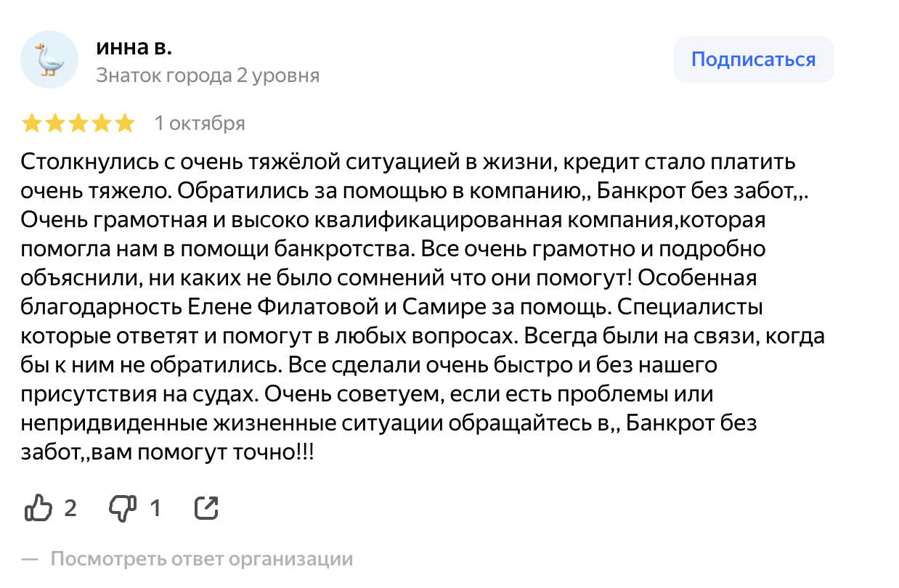Click the review date 1 октября

200,123
